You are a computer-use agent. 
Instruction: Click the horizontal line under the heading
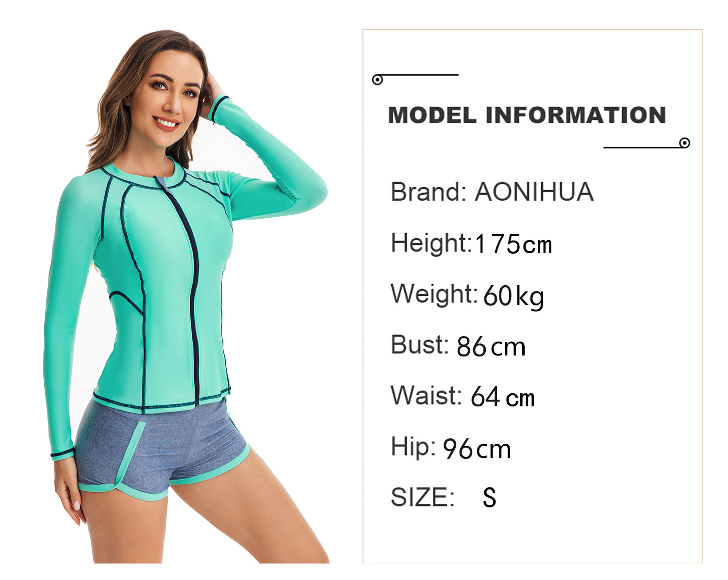point(642,147)
